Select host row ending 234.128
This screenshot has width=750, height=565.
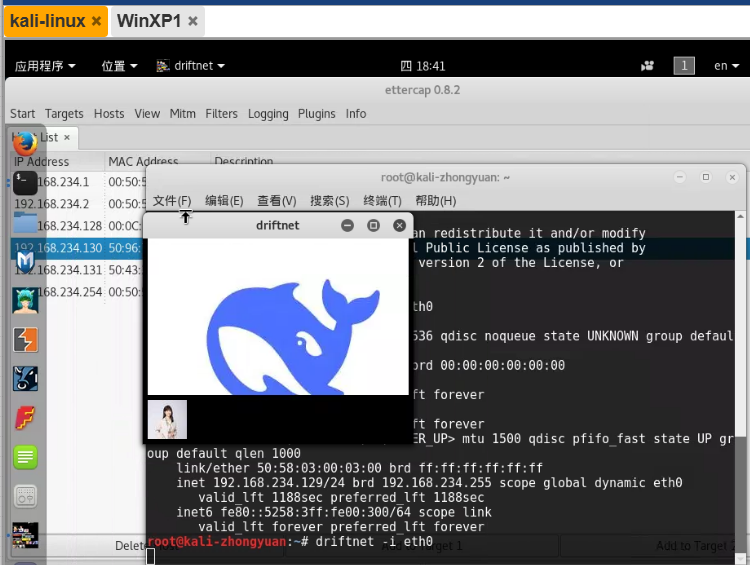click(77, 226)
